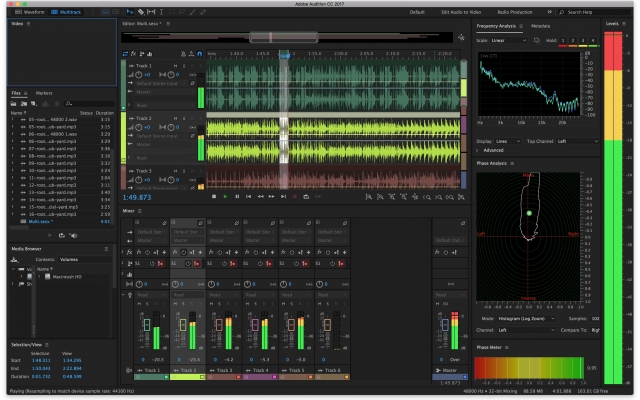Open Display Lines dropdown in Frequency Analysis
Screen dimensions: 640x400
pos(507,141)
